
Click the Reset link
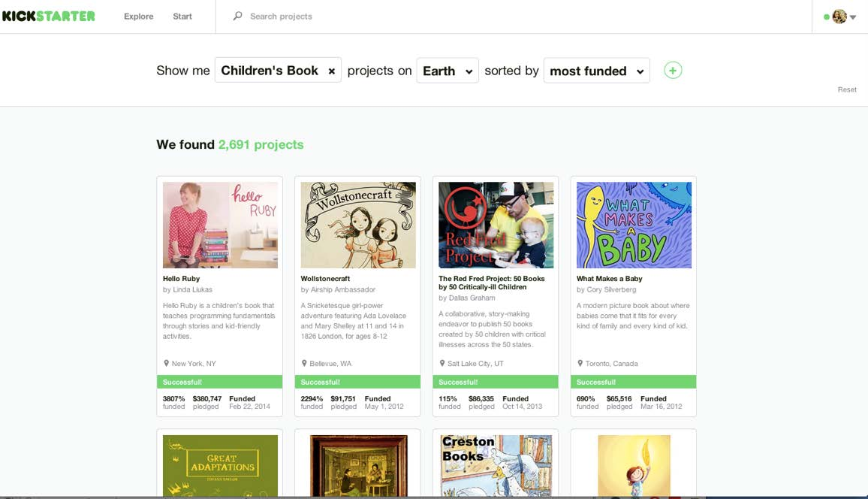[x=847, y=89]
